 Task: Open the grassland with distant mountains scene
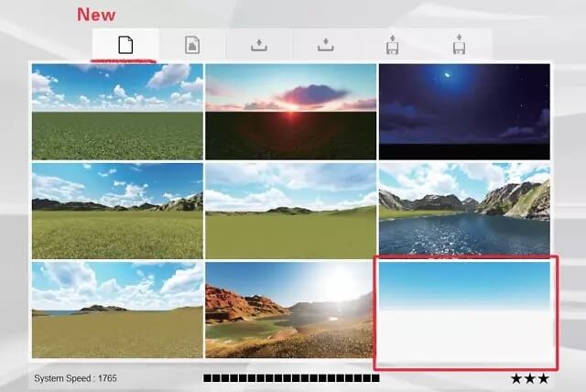point(117,211)
